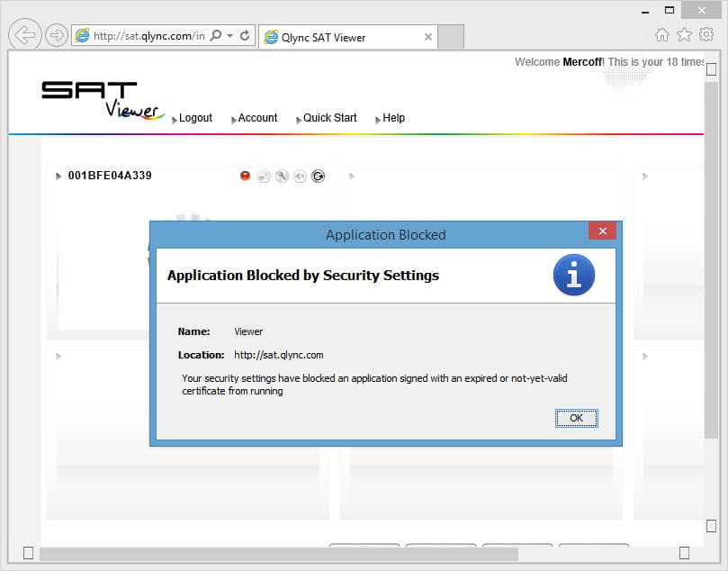This screenshot has height=571, width=728.
Task: Click the horizontal scrollbar right arrow
Action: [x=684, y=553]
